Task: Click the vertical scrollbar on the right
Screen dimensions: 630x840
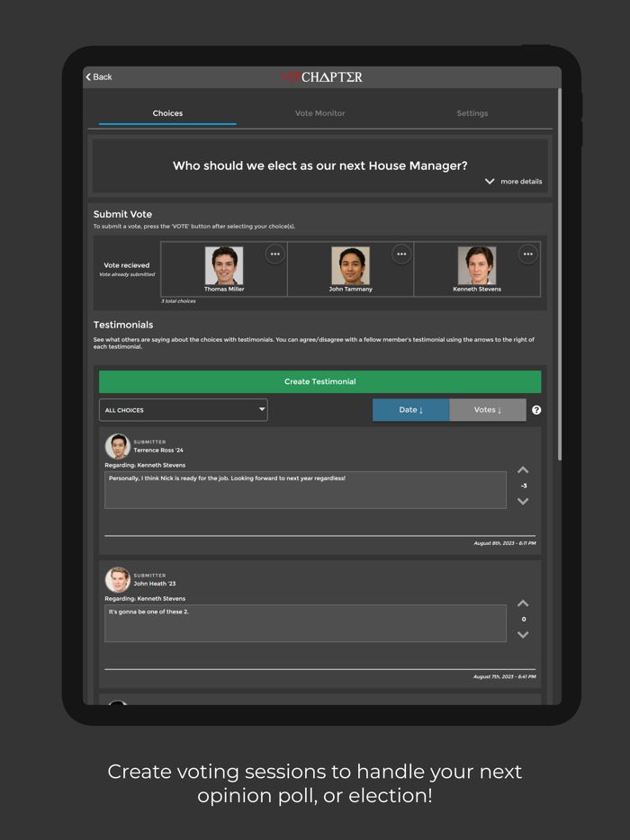Action: click(560, 273)
